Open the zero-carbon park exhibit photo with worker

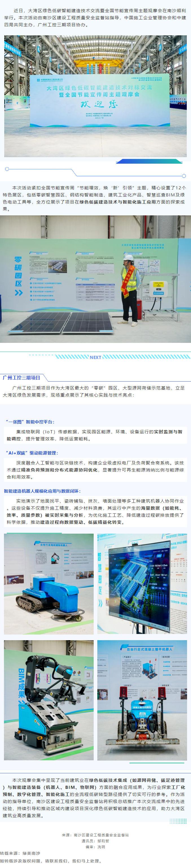(95, 279)
